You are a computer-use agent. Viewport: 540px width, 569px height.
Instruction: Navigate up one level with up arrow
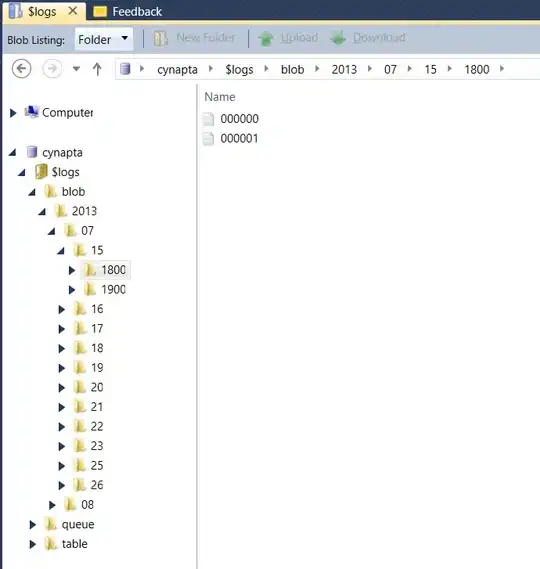coord(97,69)
